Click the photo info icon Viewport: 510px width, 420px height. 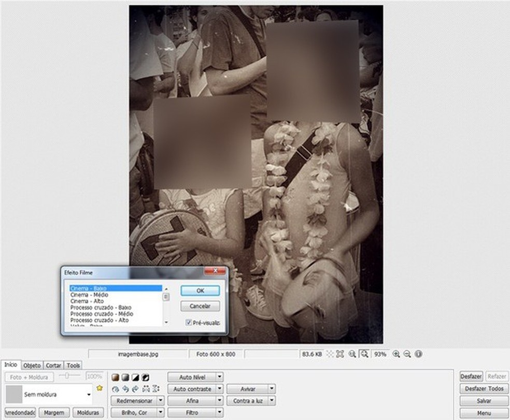point(418,354)
